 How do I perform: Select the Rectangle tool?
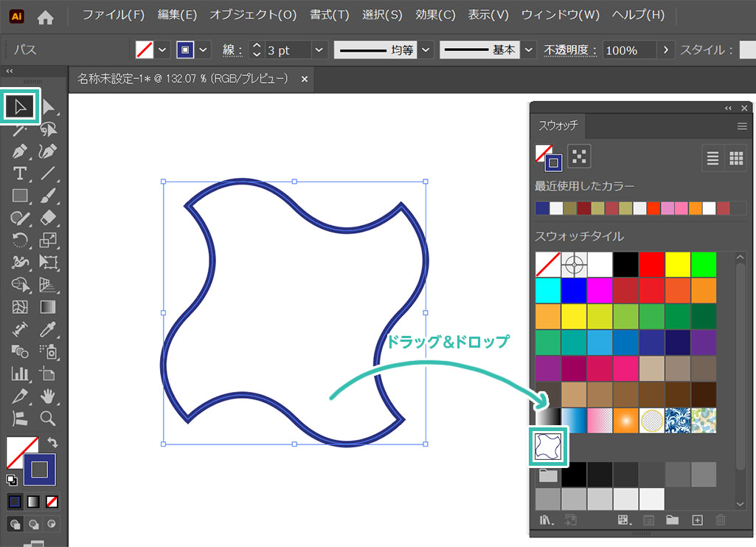tap(20, 196)
